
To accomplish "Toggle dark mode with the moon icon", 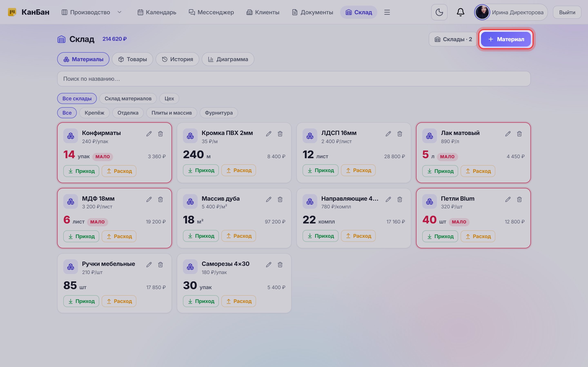I will tap(439, 12).
